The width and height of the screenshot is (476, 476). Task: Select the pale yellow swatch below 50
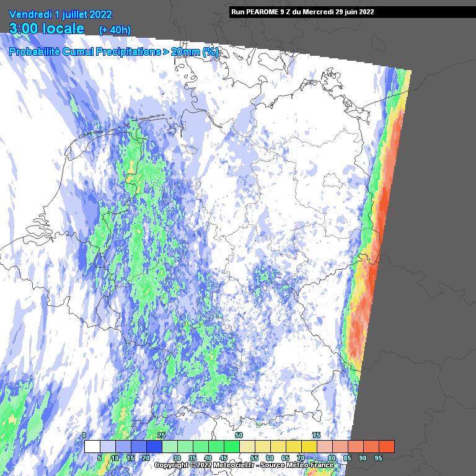click(x=247, y=446)
